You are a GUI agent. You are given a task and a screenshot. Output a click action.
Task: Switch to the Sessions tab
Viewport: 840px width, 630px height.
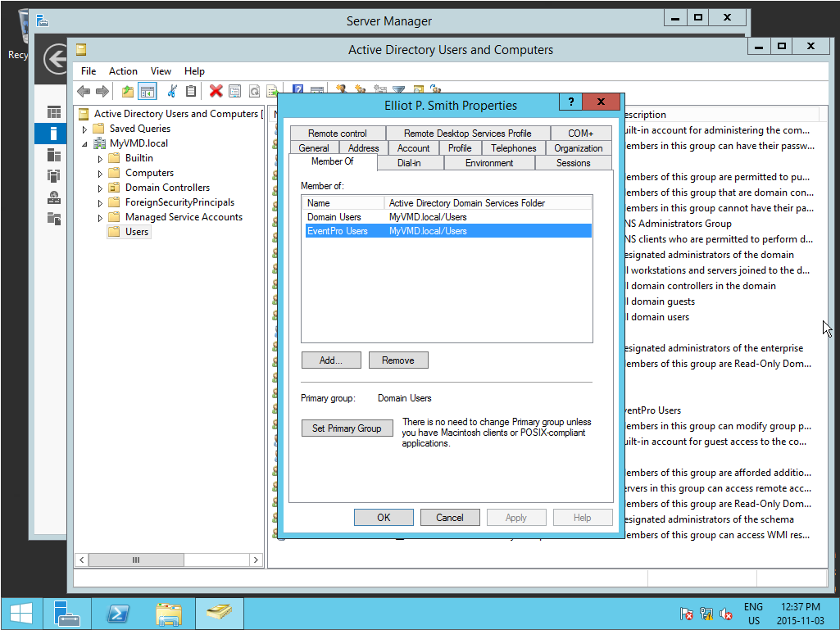573,163
